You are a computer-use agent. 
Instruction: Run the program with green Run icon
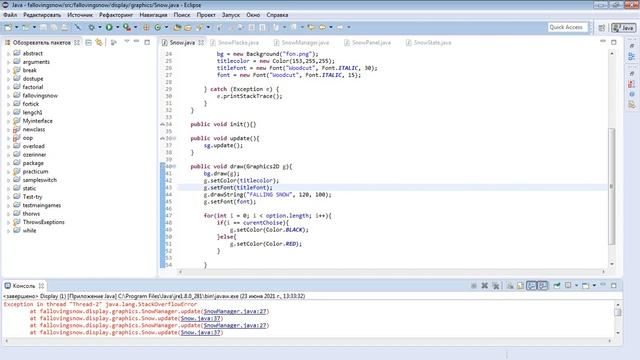109,27
